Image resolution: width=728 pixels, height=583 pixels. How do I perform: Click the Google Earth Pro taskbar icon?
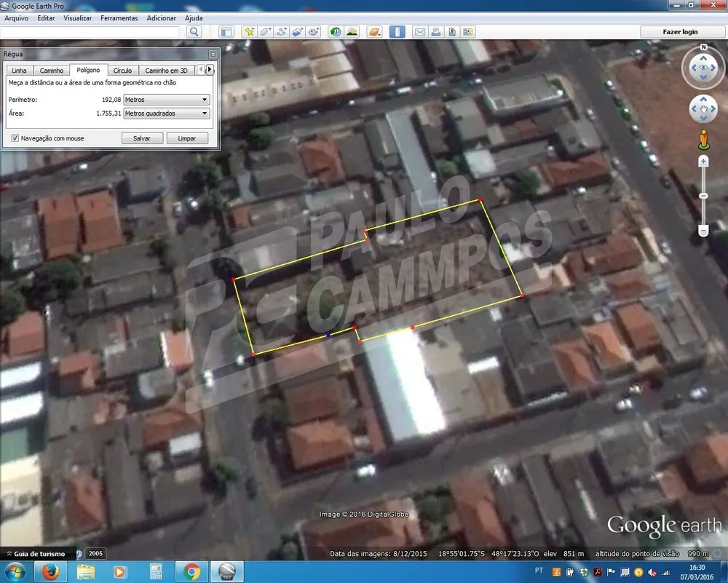227,571
